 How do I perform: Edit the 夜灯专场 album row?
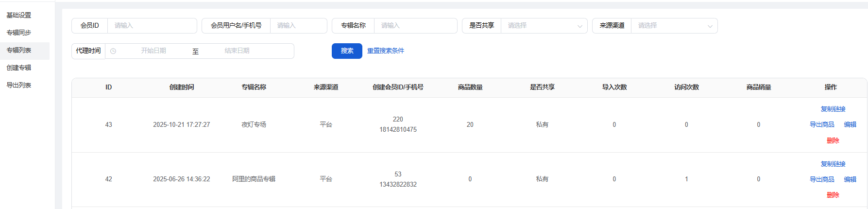tap(850, 124)
